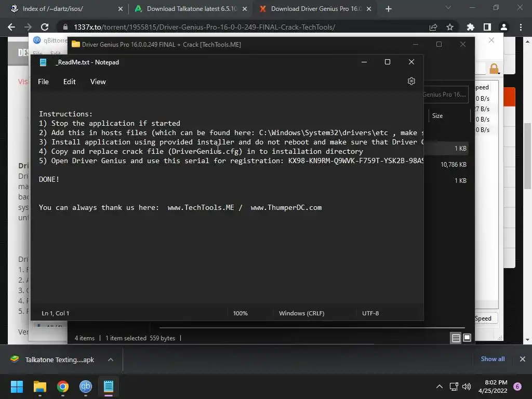Image resolution: width=532 pixels, height=399 pixels.
Task: Open the View menu in Notepad
Action: [x=98, y=82]
